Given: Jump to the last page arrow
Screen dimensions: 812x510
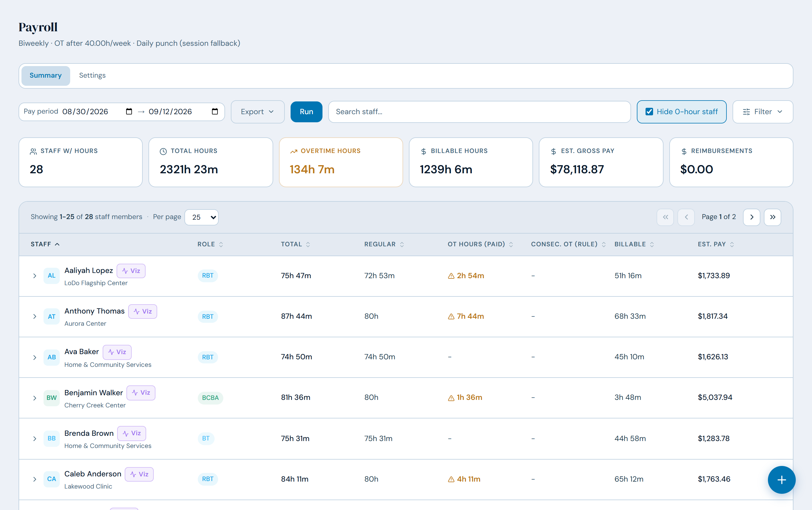Looking at the screenshot, I should pyautogui.click(x=772, y=217).
